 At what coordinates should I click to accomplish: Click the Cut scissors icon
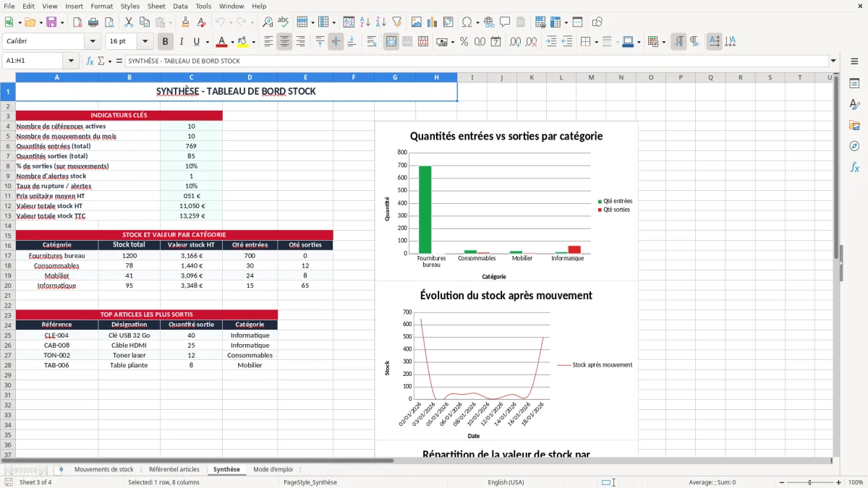click(x=128, y=22)
